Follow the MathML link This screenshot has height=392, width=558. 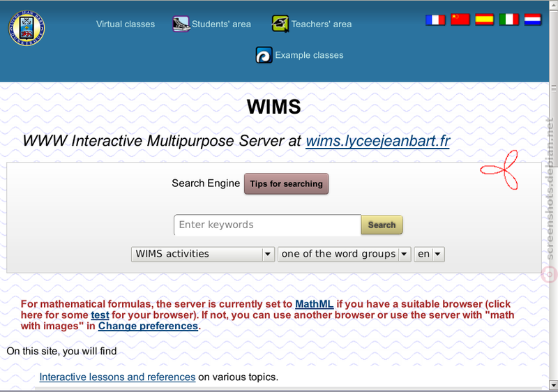click(x=315, y=304)
